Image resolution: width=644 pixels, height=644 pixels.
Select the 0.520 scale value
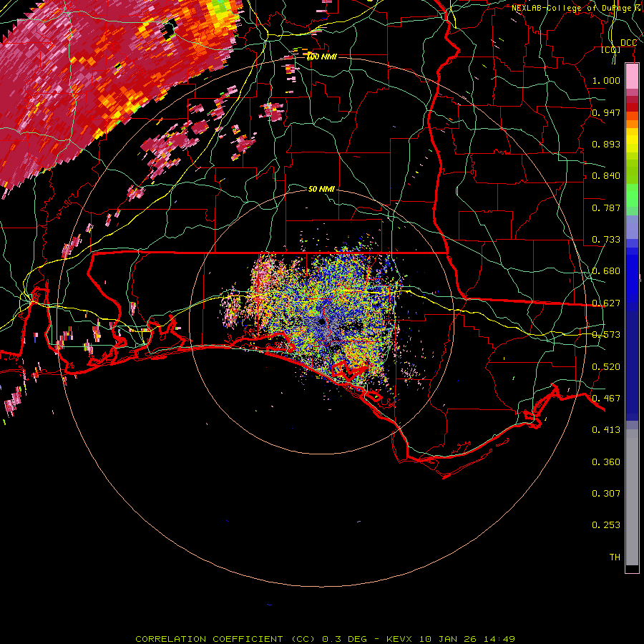[606, 366]
